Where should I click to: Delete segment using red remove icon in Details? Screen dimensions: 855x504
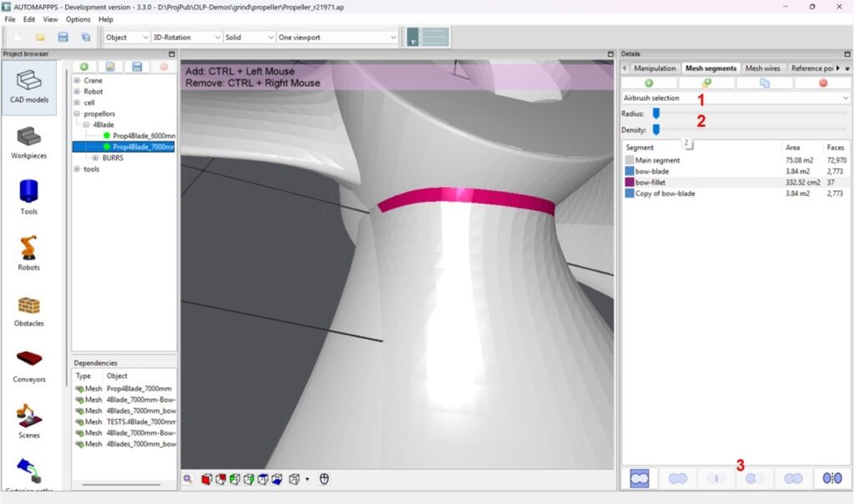pyautogui.click(x=822, y=83)
